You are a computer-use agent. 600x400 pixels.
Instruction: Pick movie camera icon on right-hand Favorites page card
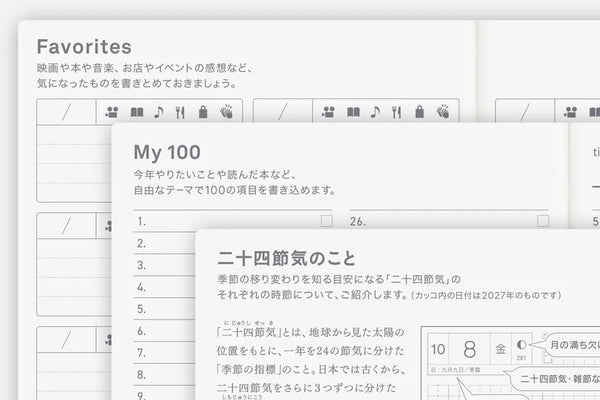click(570, 112)
